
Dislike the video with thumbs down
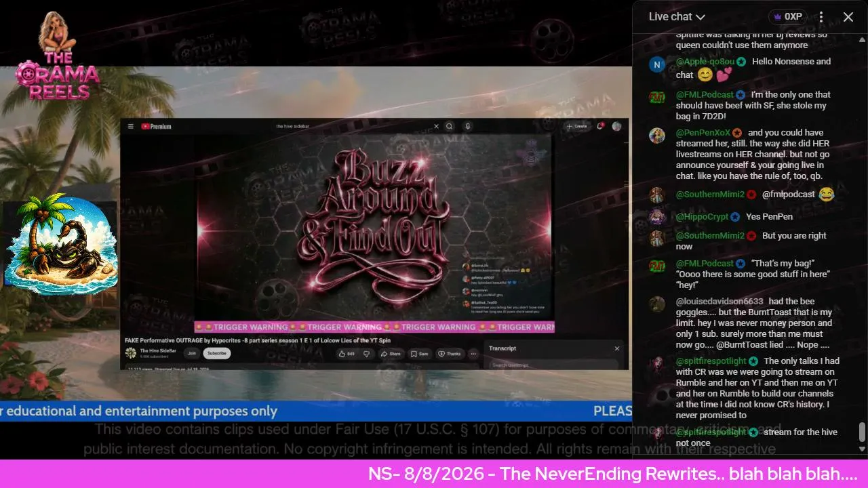click(x=366, y=354)
